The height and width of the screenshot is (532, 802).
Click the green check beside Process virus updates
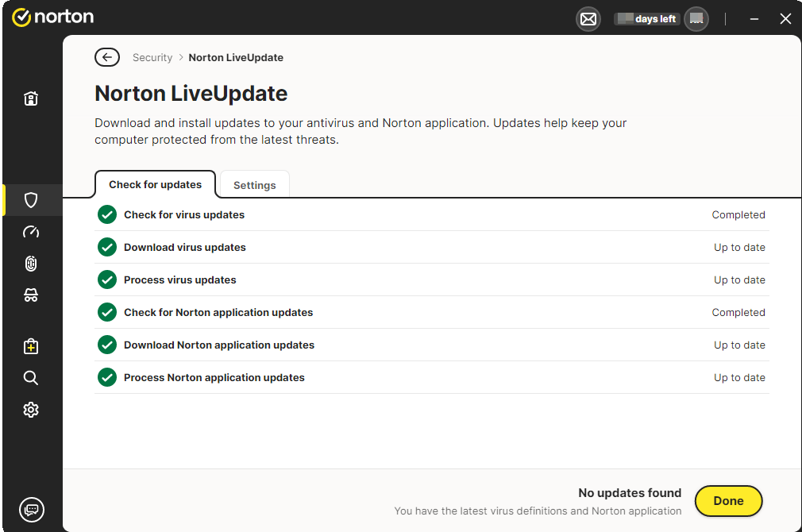click(107, 279)
